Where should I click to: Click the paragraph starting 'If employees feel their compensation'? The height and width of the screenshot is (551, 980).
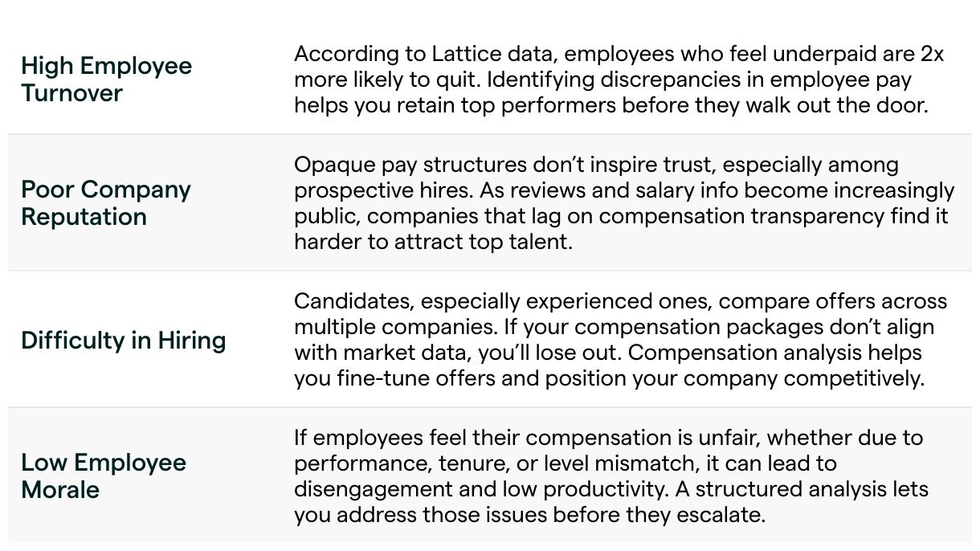pyautogui.click(x=611, y=476)
